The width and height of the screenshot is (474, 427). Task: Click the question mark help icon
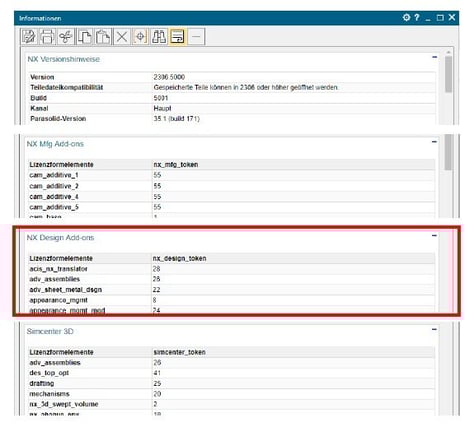click(417, 17)
